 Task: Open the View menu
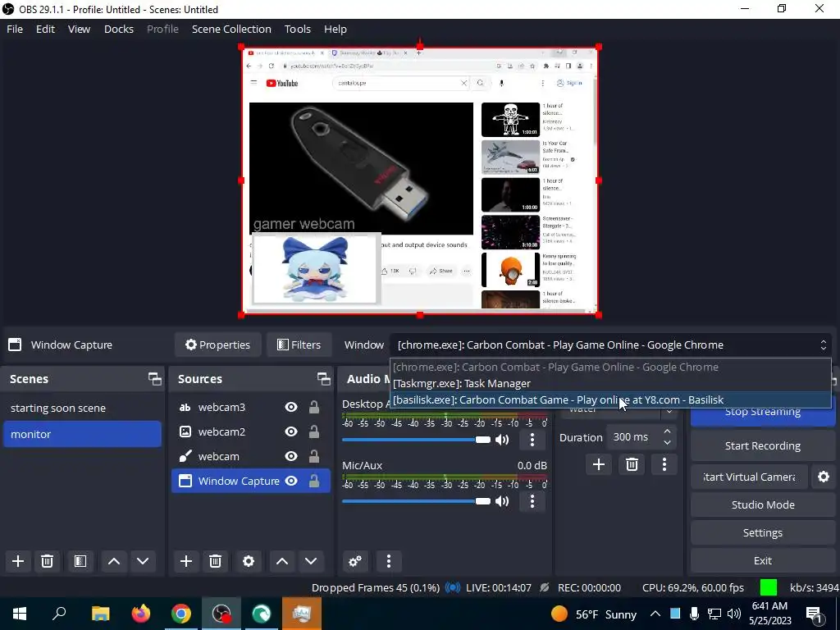coord(80,29)
